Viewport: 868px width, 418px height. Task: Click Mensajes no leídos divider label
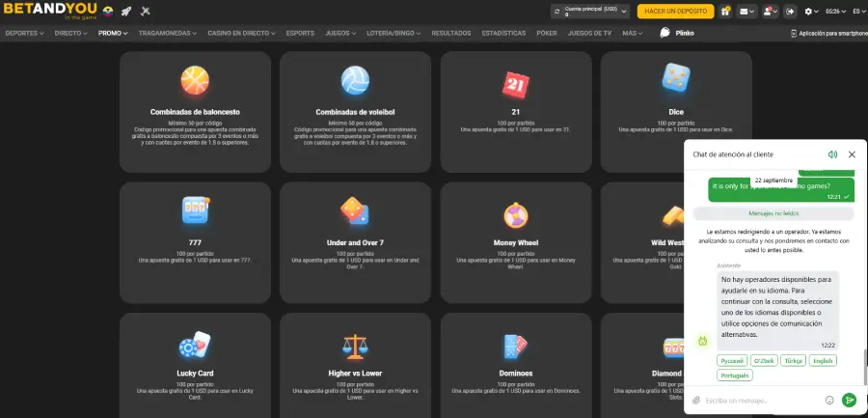773,213
